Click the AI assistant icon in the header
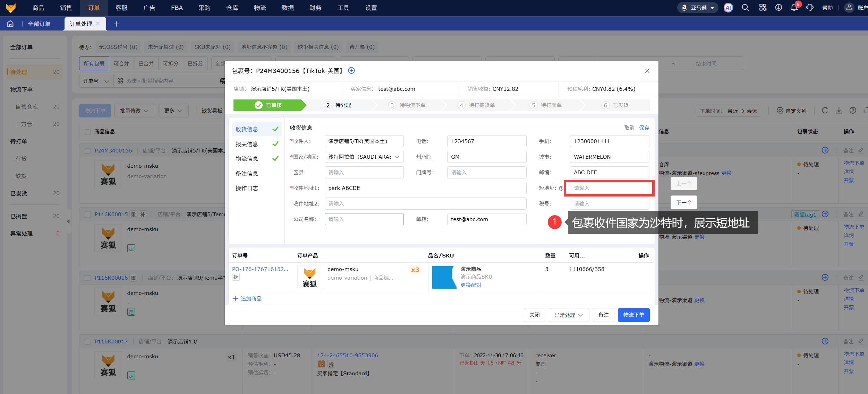This screenshot has height=394, width=868. point(728,8)
